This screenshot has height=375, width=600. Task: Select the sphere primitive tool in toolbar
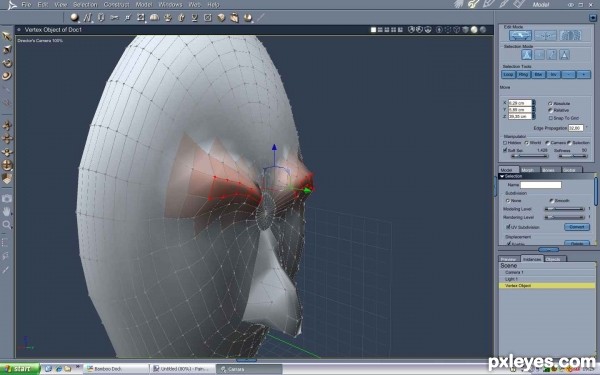tap(74, 18)
